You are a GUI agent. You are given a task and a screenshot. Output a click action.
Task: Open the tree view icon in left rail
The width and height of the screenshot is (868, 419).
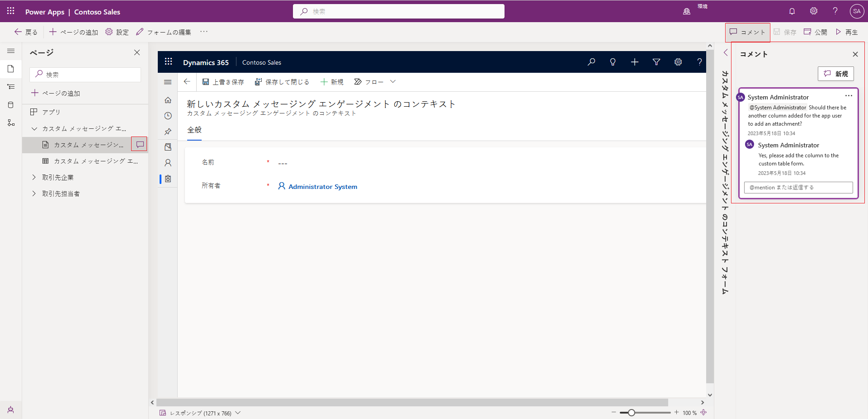(x=11, y=87)
